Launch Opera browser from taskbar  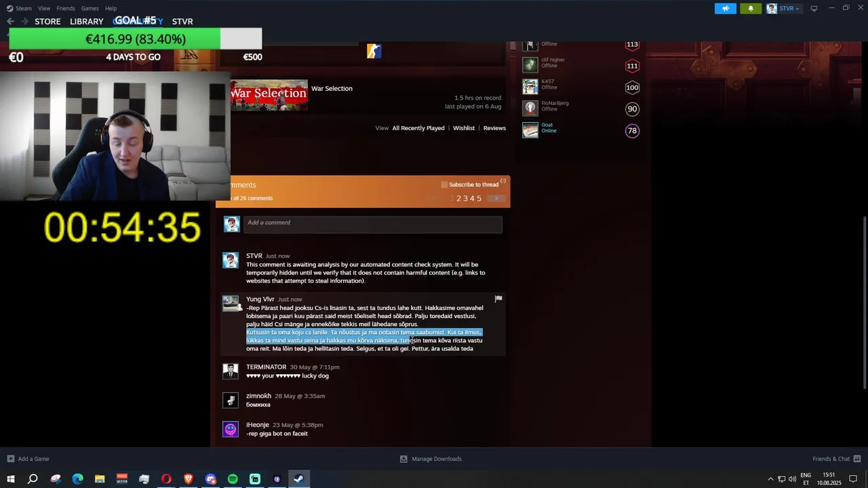pyautogui.click(x=166, y=479)
